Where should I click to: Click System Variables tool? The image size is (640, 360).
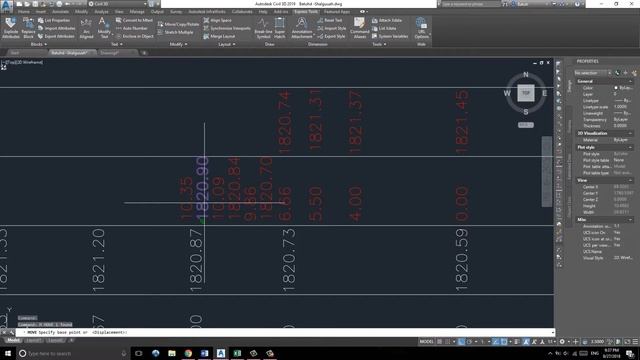[390, 36]
